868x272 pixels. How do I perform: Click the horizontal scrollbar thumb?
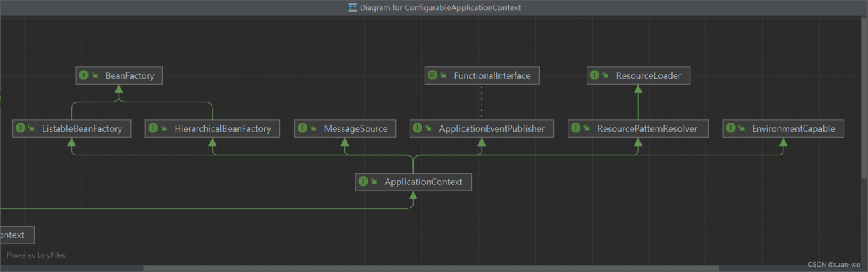431,268
